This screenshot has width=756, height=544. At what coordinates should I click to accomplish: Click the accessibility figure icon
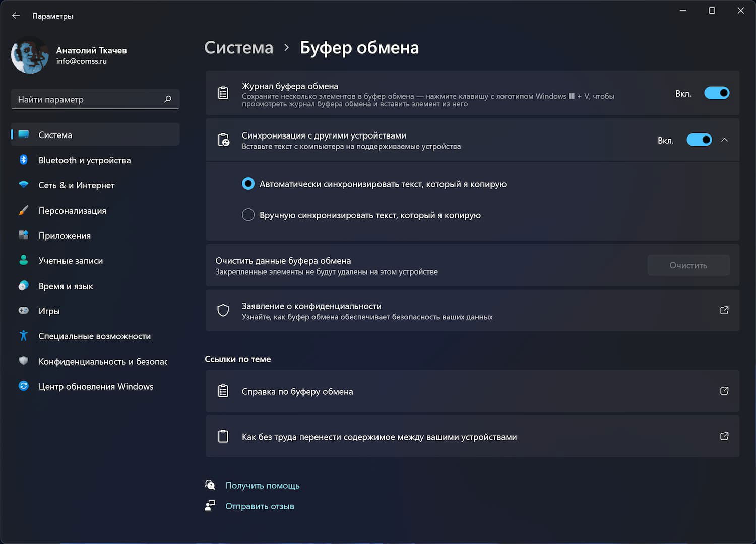24,336
